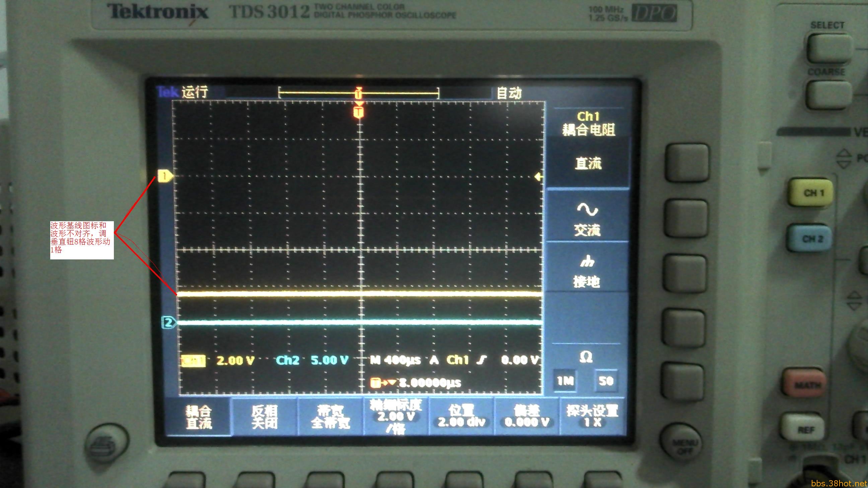
Task: Click the cyan channel 2 trace
Action: point(360,322)
